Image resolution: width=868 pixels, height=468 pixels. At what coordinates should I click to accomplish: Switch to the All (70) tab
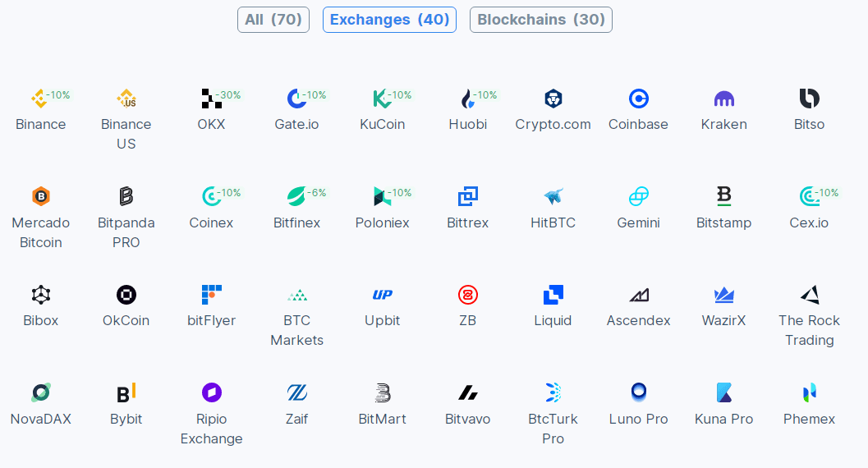coord(273,20)
